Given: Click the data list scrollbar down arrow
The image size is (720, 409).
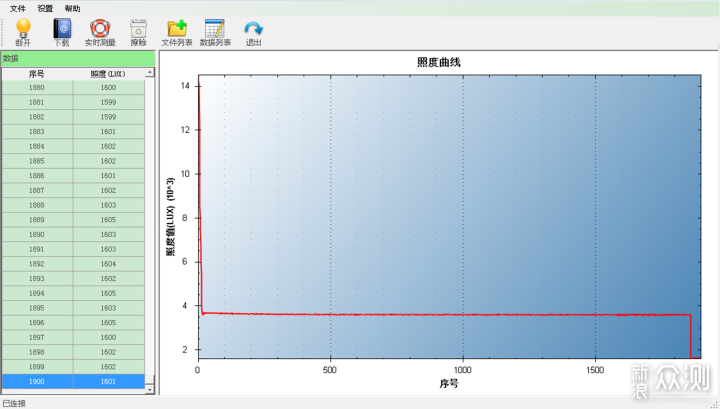Looking at the screenshot, I should (x=150, y=389).
